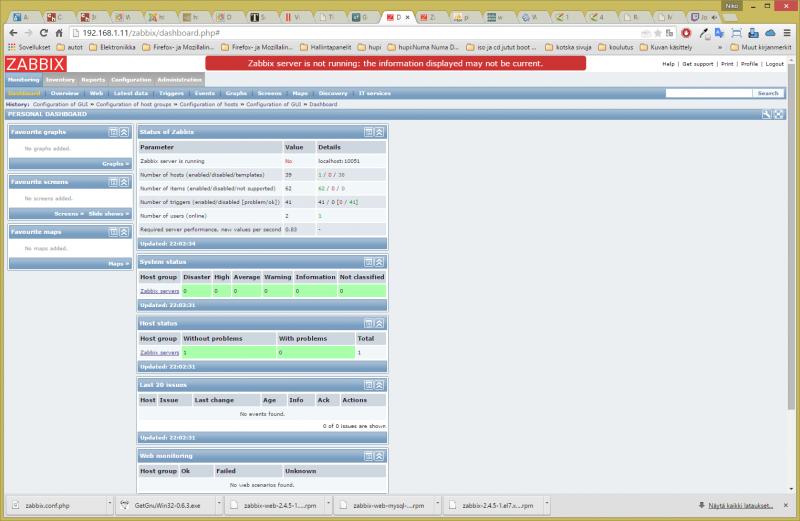This screenshot has width=800, height=521.
Task: Open koulutus bookmark folder
Action: click(x=615, y=47)
